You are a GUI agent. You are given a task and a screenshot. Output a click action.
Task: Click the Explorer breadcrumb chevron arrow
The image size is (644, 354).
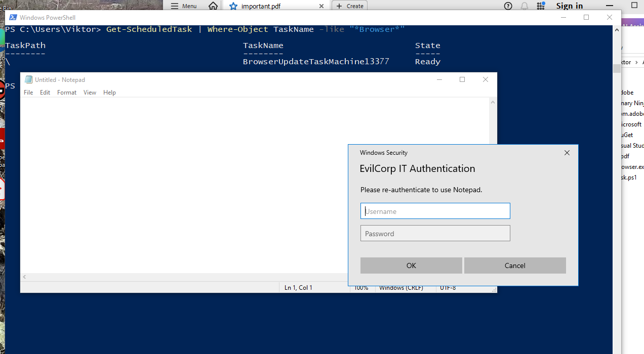point(637,62)
